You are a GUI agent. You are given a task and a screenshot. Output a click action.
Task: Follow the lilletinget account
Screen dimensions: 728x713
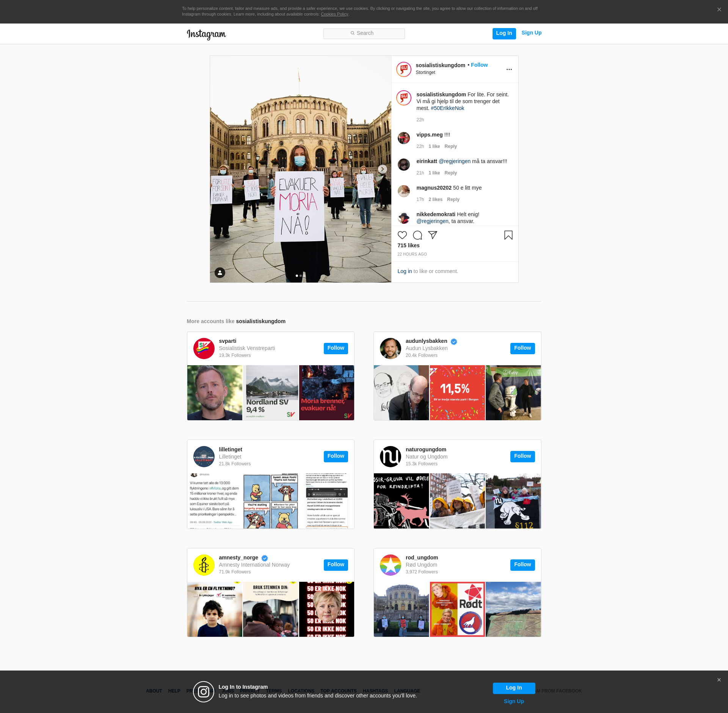(x=336, y=456)
